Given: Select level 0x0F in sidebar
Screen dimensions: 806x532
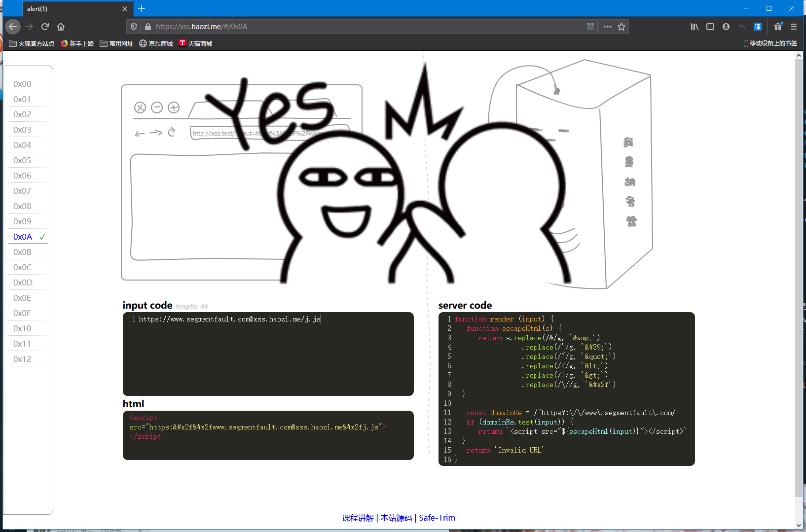Looking at the screenshot, I should tap(28, 313).
